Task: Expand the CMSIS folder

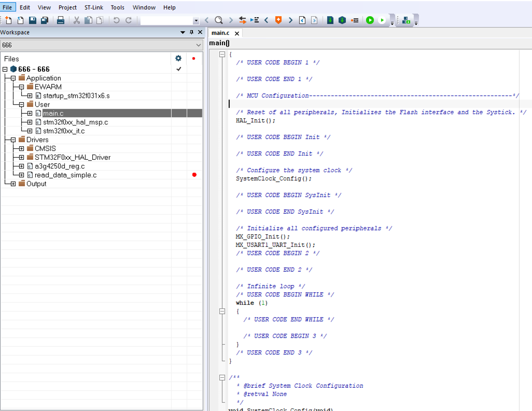Action: point(22,149)
